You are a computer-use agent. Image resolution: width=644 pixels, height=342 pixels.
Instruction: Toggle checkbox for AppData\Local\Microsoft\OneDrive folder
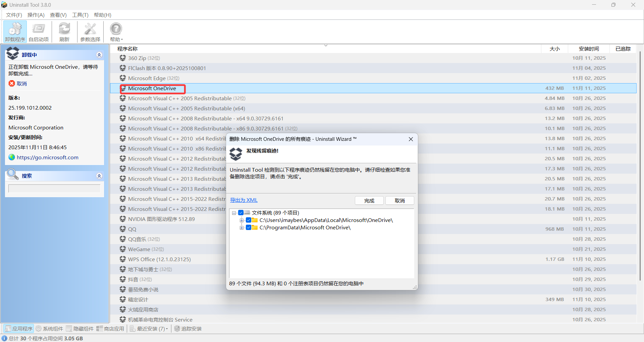[x=249, y=220]
